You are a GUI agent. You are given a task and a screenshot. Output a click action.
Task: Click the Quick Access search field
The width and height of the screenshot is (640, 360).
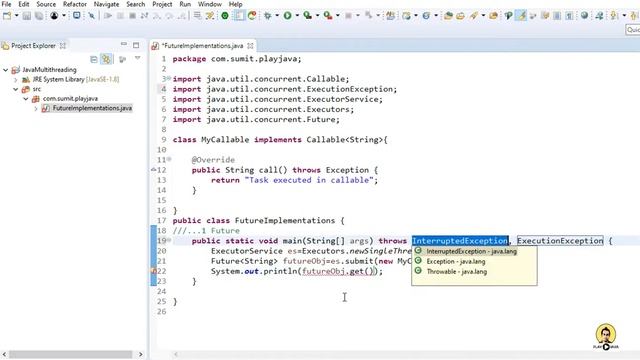pyautogui.click(x=633, y=30)
